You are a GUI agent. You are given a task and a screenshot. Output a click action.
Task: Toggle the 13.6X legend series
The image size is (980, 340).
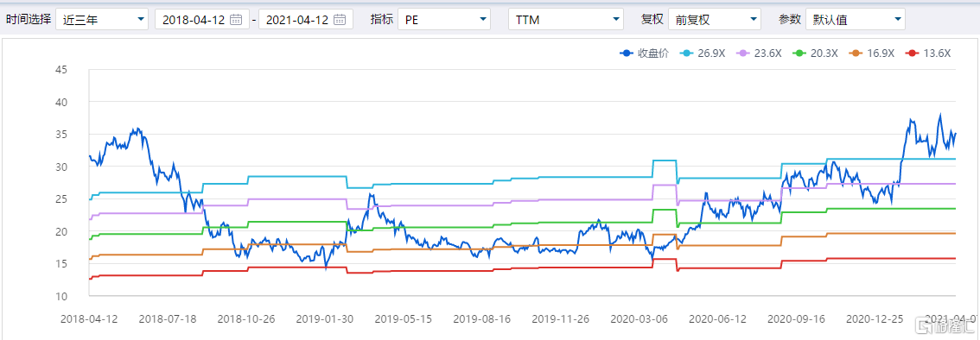tap(928, 53)
